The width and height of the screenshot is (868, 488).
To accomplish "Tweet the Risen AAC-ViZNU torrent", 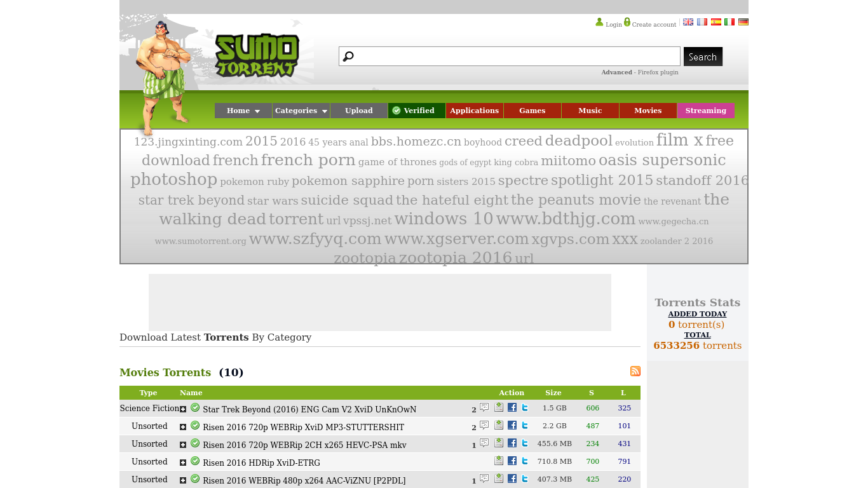I will (x=525, y=478).
